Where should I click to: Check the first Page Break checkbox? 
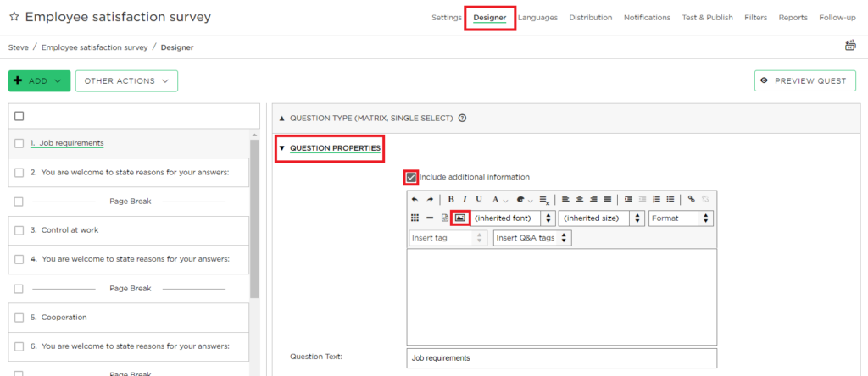click(x=19, y=202)
